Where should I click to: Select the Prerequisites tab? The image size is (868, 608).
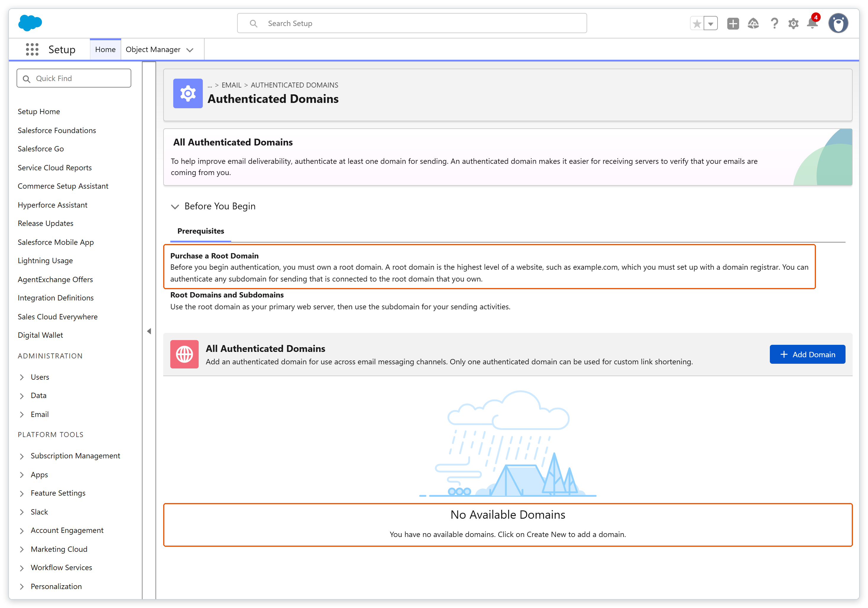tap(200, 231)
